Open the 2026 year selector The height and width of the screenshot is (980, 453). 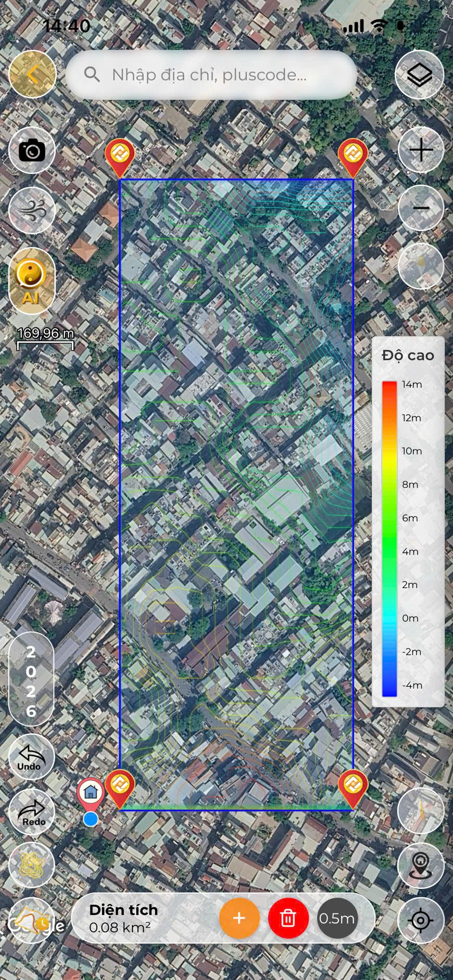point(31,680)
